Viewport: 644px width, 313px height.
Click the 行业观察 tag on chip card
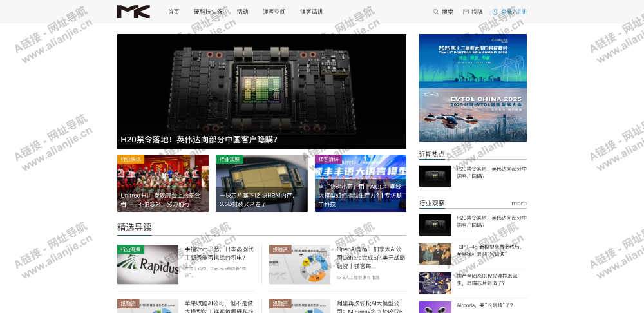[x=230, y=159]
